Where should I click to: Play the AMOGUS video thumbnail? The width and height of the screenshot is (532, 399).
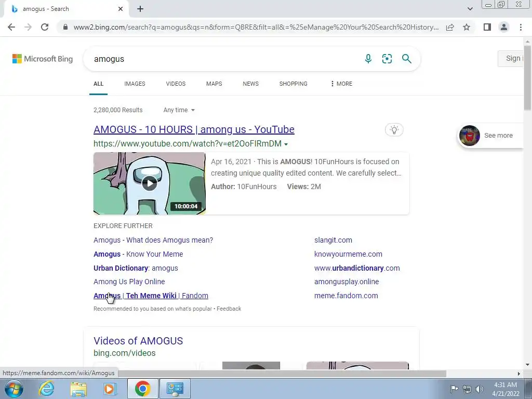point(149,183)
